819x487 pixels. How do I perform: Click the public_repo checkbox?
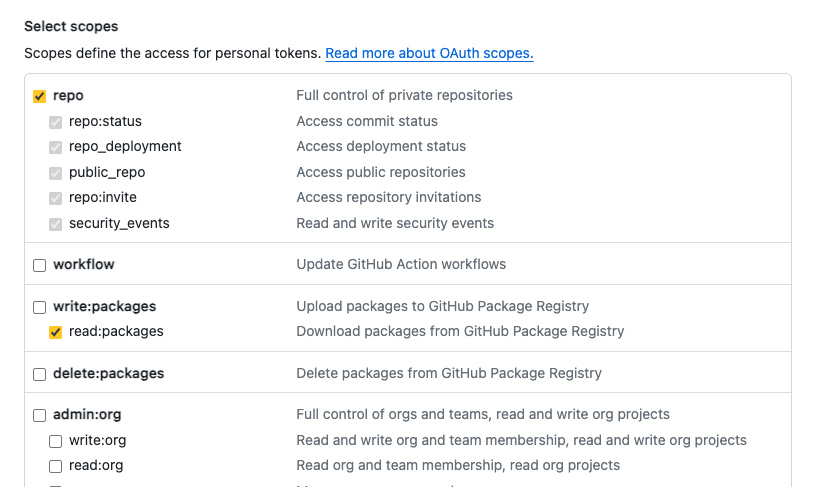pos(56,173)
